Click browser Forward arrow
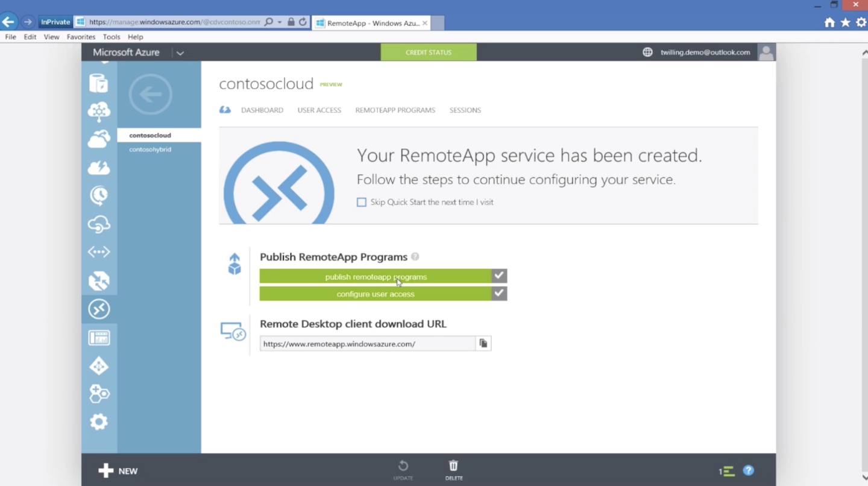This screenshot has height=486, width=868. [x=28, y=22]
